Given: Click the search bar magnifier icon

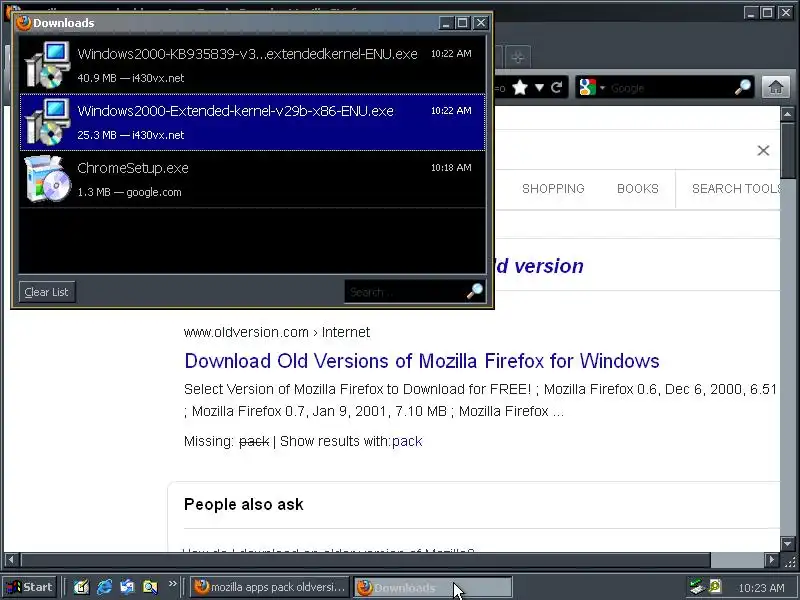Looking at the screenshot, I should [x=743, y=88].
